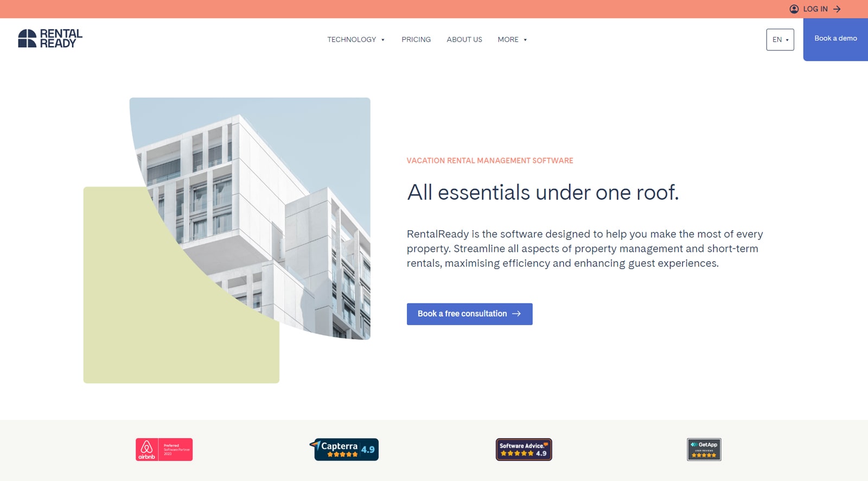Expand the More dropdown menu
The height and width of the screenshot is (481, 868).
pos(512,40)
